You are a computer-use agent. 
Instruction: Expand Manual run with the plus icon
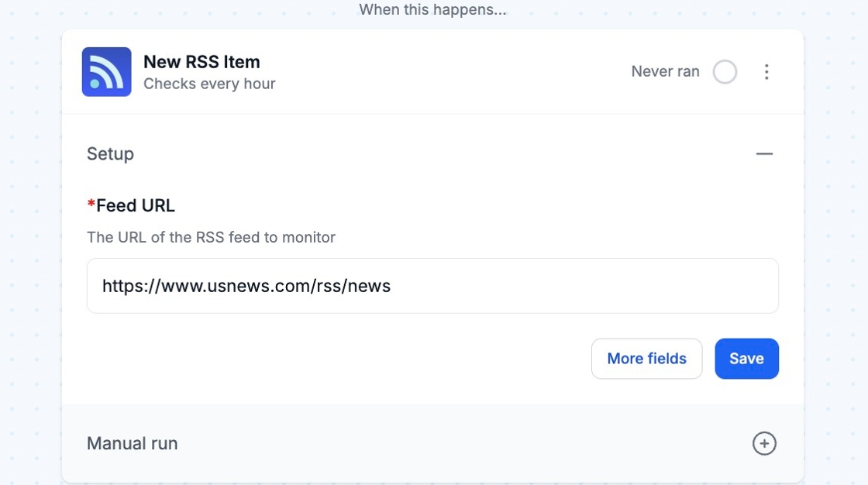coord(763,443)
